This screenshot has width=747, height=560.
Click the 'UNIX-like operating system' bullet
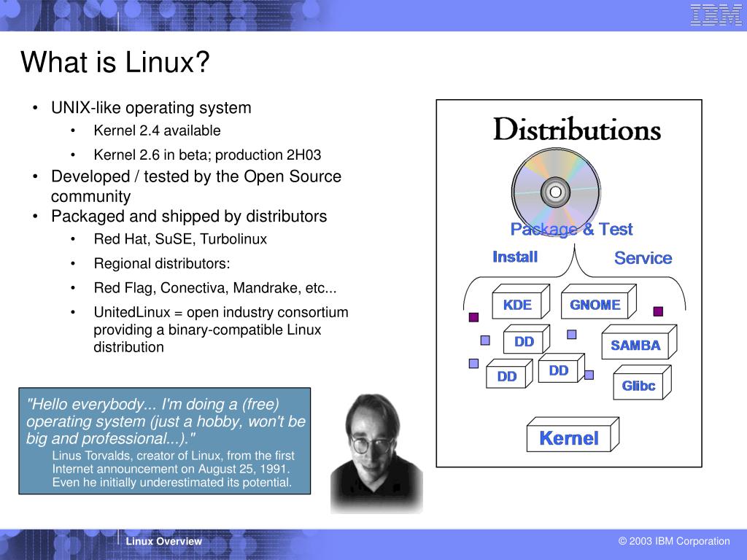coord(151,108)
